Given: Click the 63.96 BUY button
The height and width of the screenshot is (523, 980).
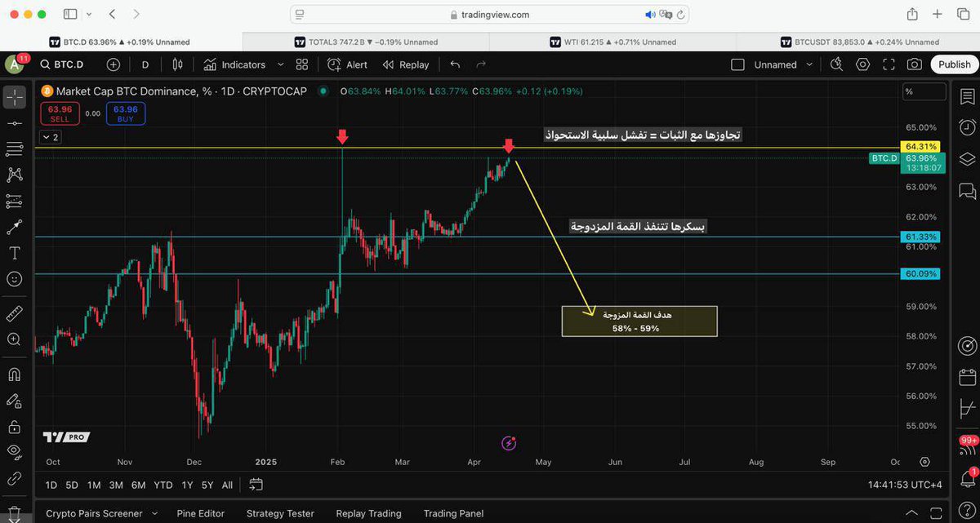Looking at the screenshot, I should point(126,113).
